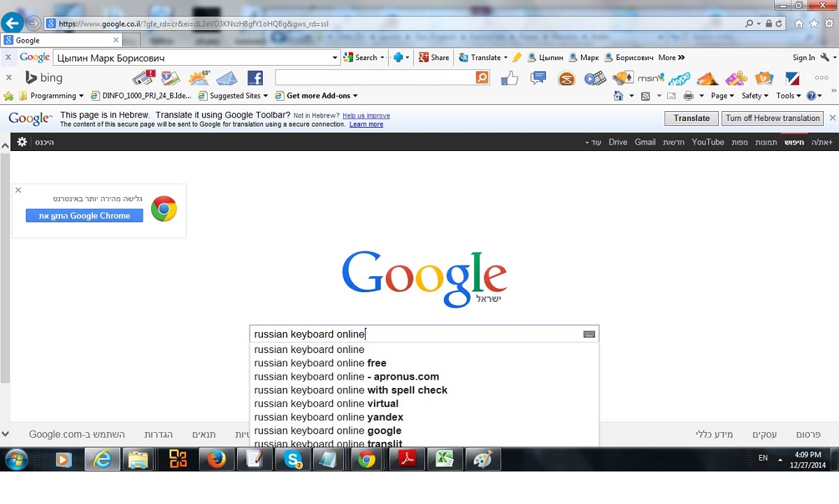The width and height of the screenshot is (839, 504).
Task: Open Adobe Reader from the taskbar
Action: pos(407,459)
